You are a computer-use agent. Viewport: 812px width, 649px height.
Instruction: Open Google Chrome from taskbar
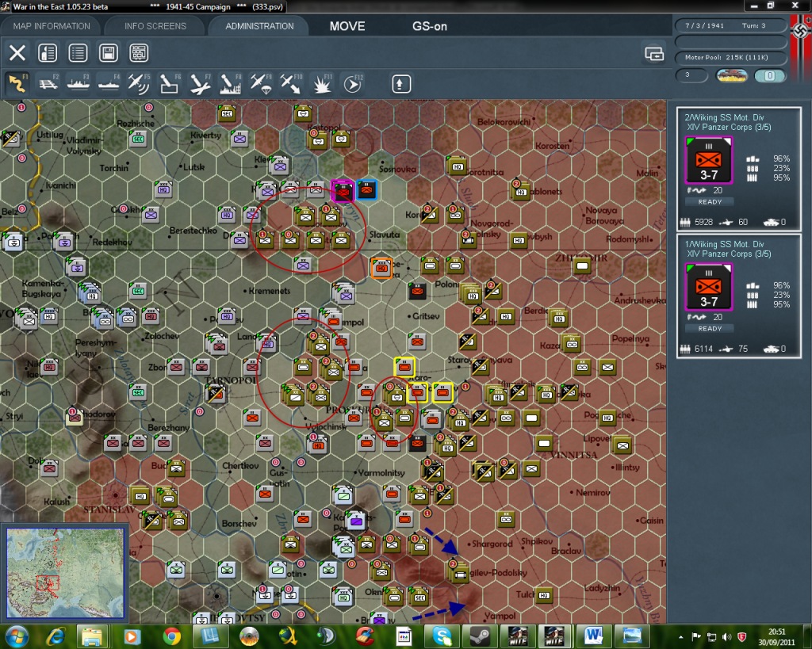tap(171, 636)
